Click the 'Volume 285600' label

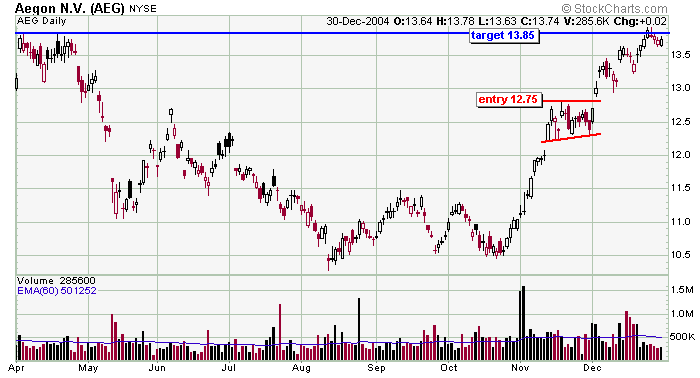(56, 281)
